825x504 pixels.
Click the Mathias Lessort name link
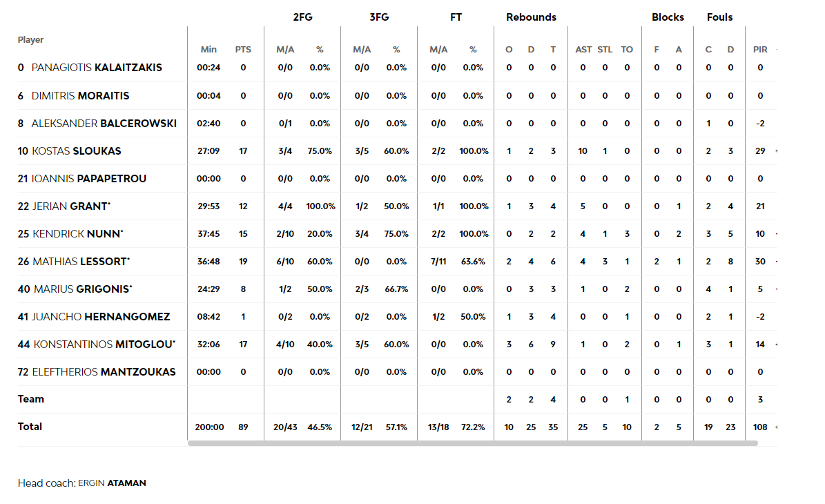tap(81, 262)
